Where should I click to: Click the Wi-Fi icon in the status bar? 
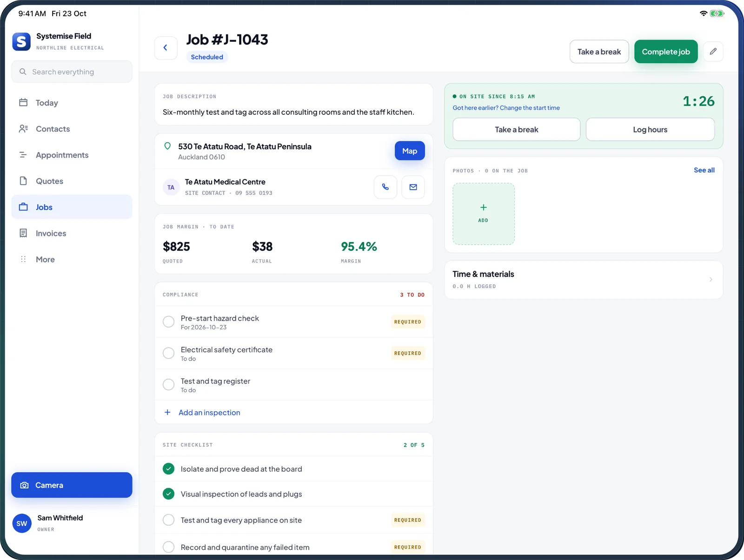[x=704, y=13]
